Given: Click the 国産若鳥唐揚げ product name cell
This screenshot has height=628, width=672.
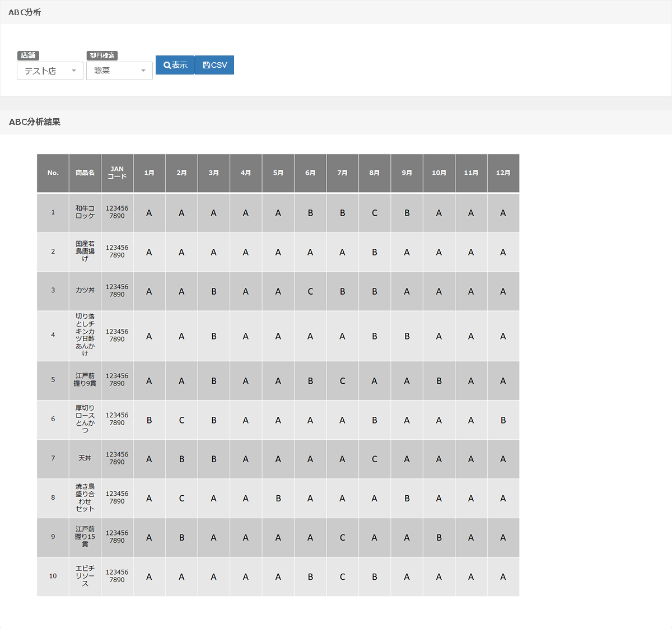Looking at the screenshot, I should point(85,252).
